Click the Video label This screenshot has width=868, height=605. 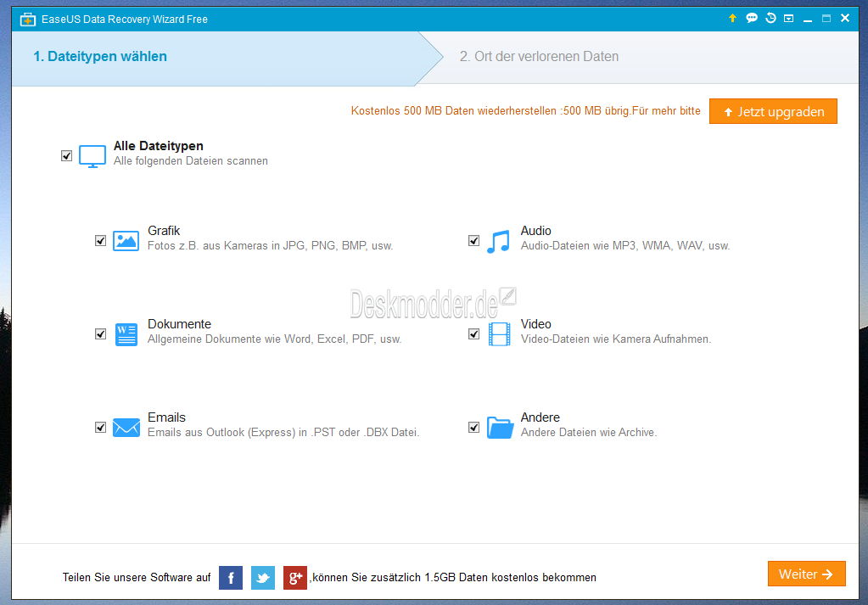536,324
